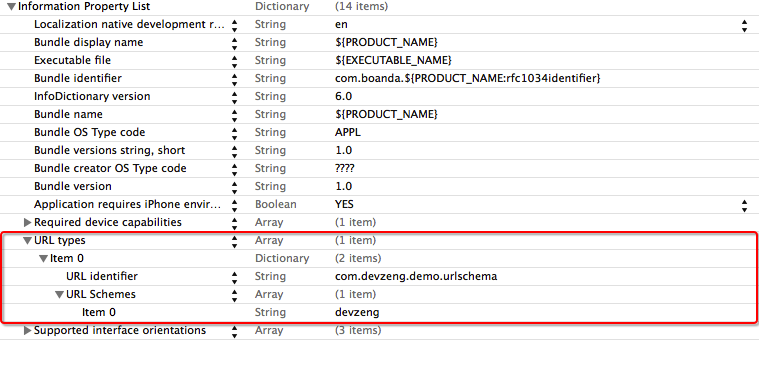The width and height of the screenshot is (759, 385).
Task: Click the (14 items) root value
Action: [361, 6]
